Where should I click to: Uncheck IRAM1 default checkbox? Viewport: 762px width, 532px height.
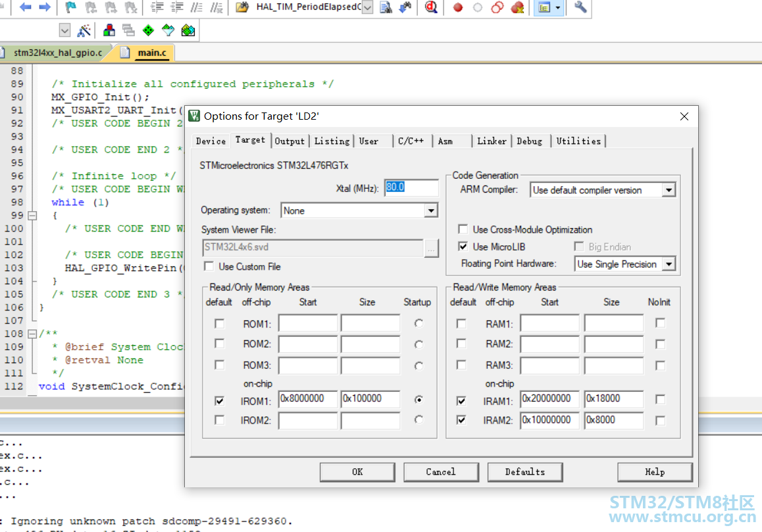point(461,401)
